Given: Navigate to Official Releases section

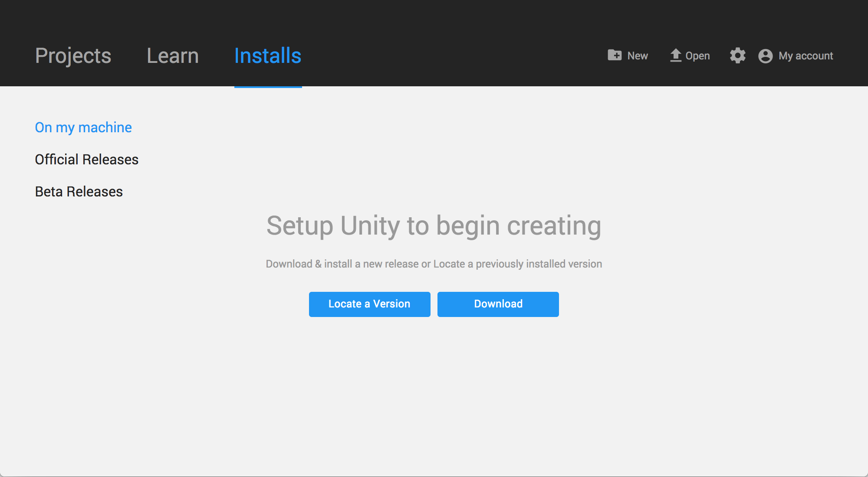Looking at the screenshot, I should 86,159.
